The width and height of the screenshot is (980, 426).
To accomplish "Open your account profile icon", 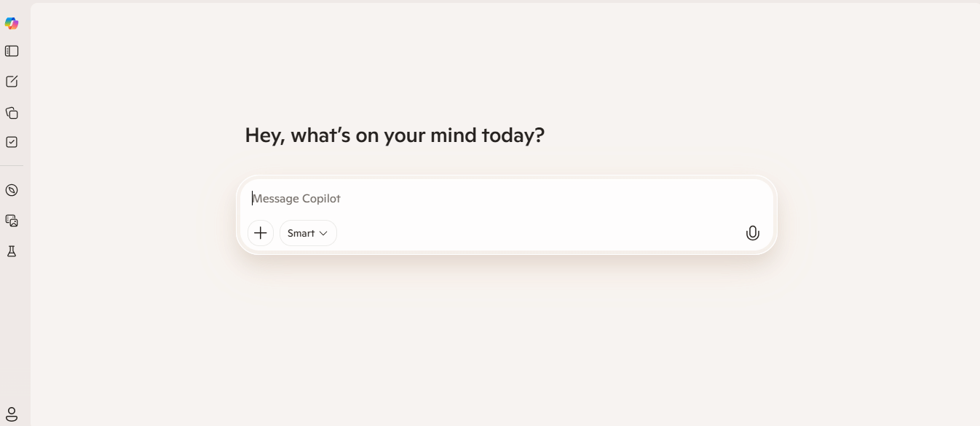I will (x=12, y=414).
